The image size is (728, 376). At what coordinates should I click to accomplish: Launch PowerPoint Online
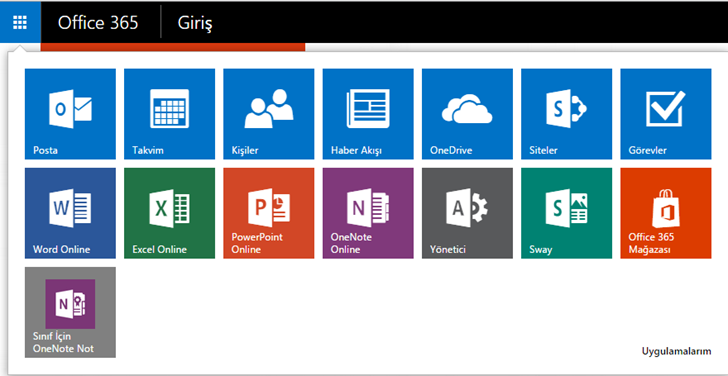(x=269, y=213)
